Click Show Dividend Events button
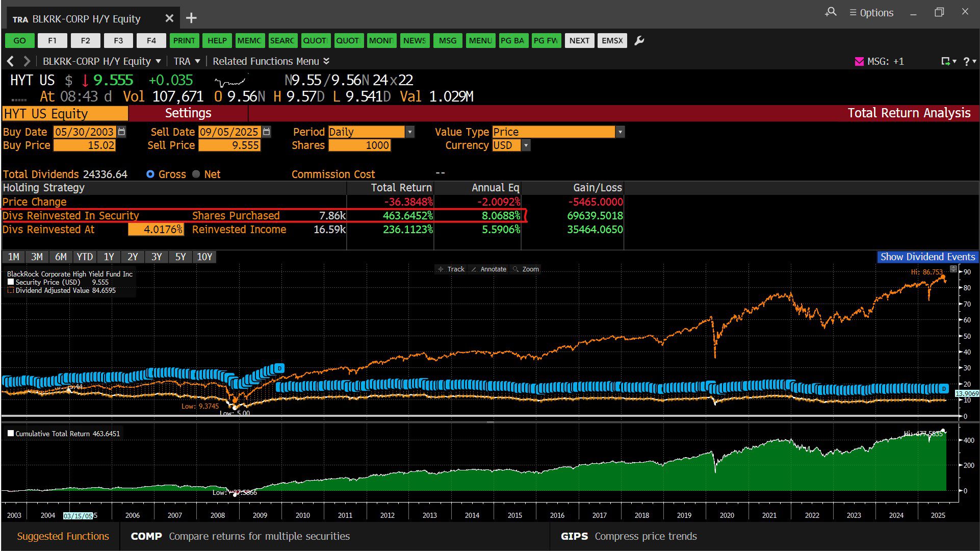This screenshot has width=980, height=551. pos(927,257)
